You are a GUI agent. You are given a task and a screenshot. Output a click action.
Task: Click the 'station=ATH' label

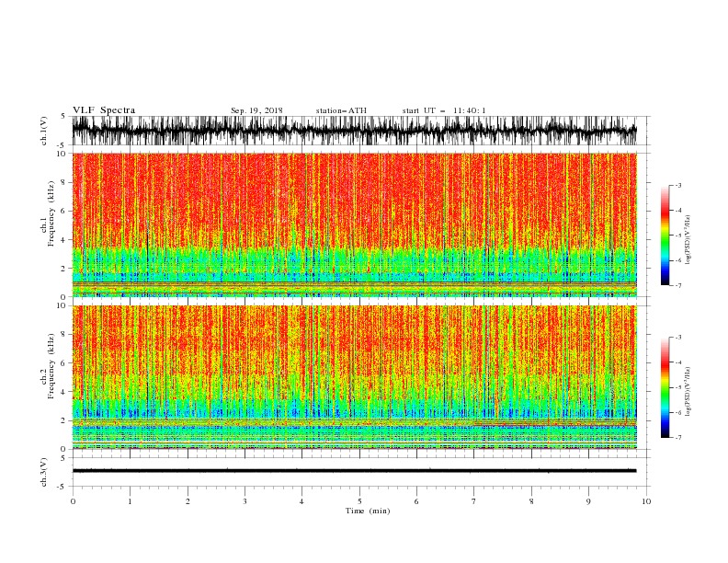coord(341,110)
